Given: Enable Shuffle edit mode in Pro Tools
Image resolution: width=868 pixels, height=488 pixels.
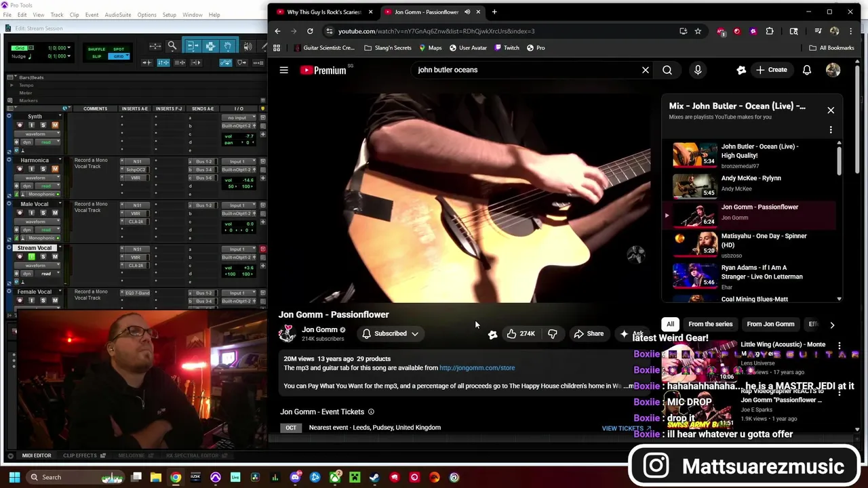Looking at the screenshot, I should 96,49.
